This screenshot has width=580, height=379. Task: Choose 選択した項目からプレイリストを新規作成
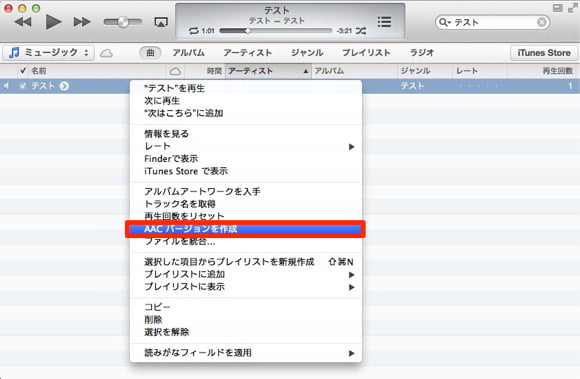click(246, 262)
